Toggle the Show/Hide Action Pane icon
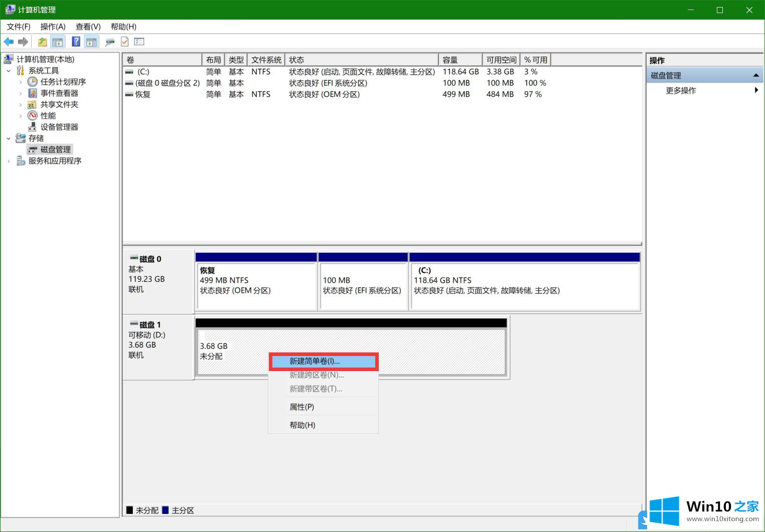Viewport: 765px width, 532px height. coord(91,42)
